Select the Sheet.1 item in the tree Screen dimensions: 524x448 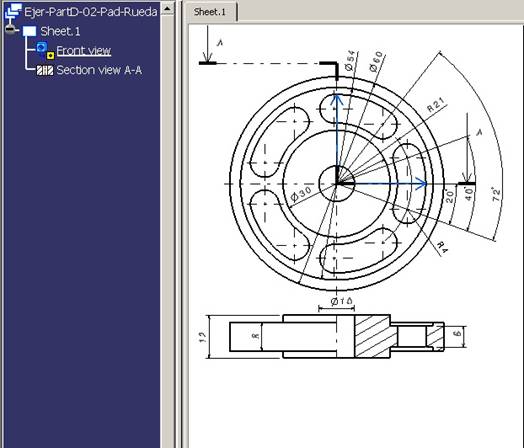[x=60, y=31]
